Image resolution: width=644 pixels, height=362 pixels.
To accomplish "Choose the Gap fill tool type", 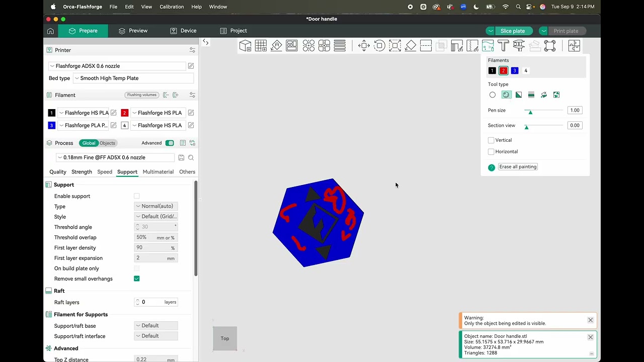I will [556, 95].
